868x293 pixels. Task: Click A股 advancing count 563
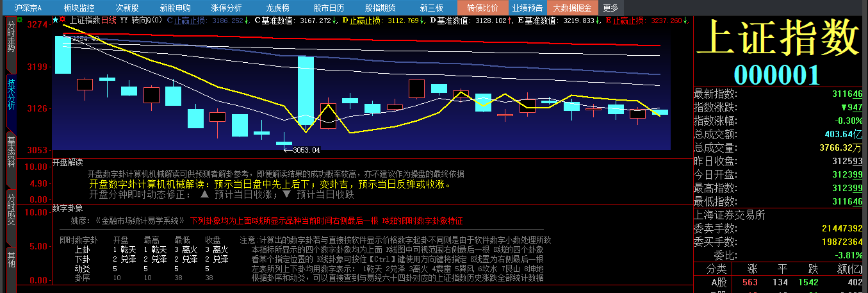pos(750,282)
